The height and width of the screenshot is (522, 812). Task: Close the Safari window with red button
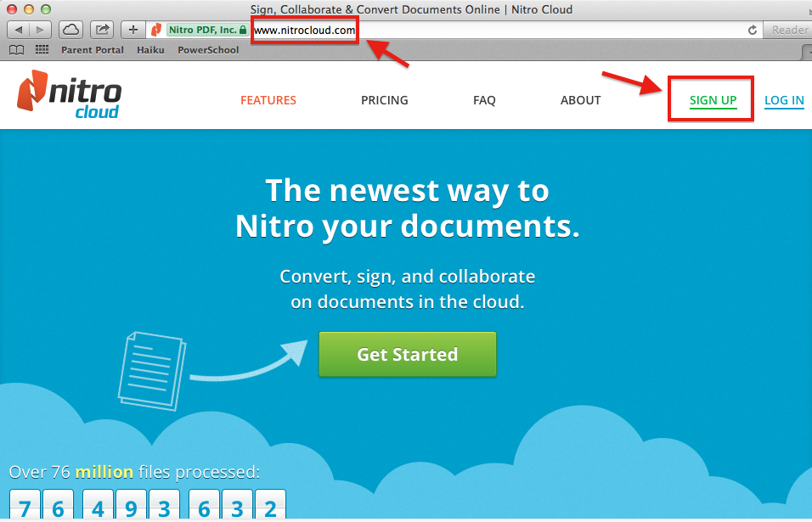tap(11, 9)
